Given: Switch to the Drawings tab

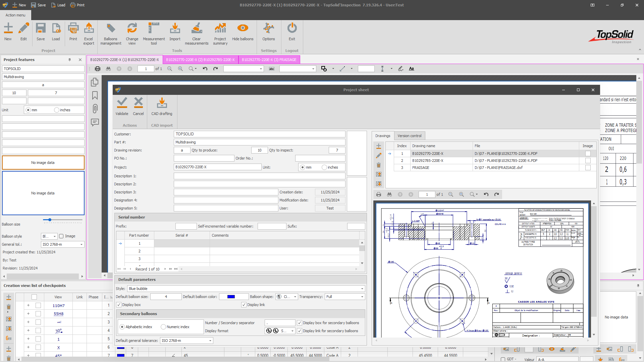Looking at the screenshot, I should (383, 136).
